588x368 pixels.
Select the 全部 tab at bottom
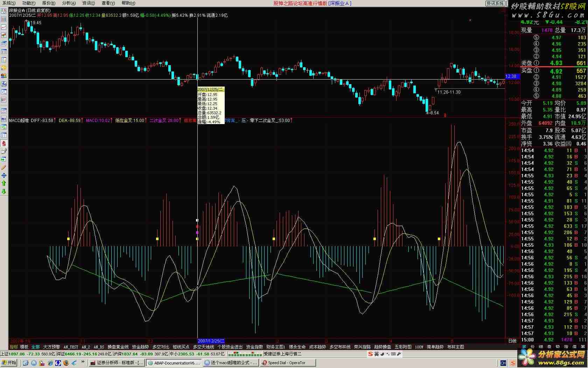click(36, 347)
